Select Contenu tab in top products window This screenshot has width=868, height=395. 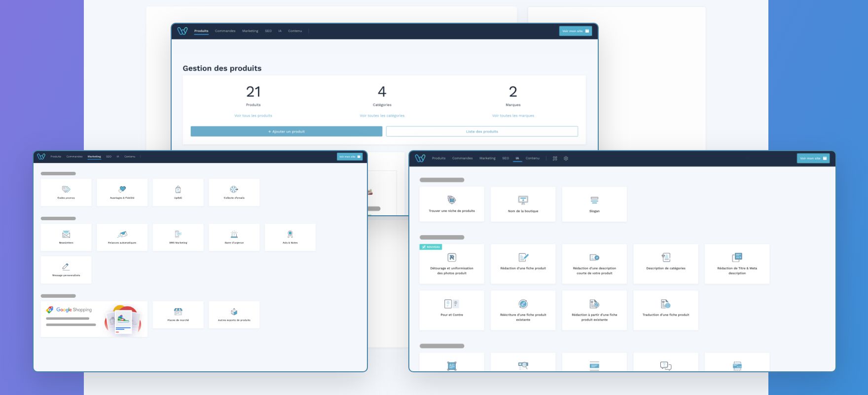pyautogui.click(x=295, y=31)
